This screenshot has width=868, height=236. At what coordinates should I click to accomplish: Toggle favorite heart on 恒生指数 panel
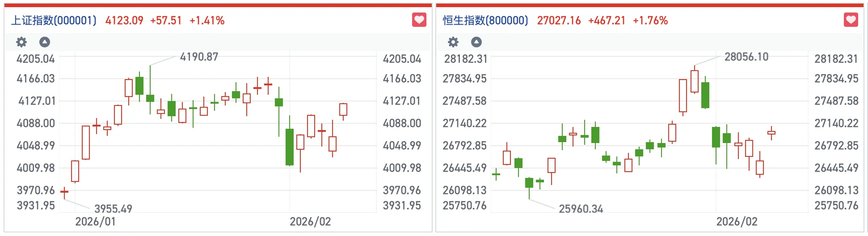[851, 20]
